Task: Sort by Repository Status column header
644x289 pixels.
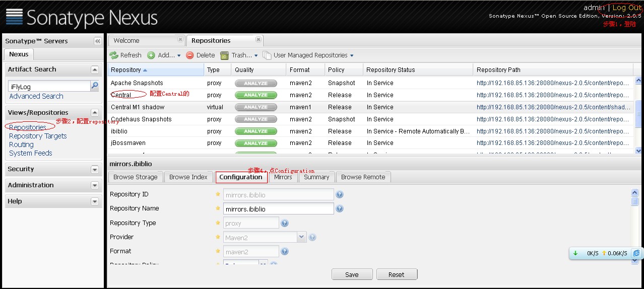Action: coord(418,70)
